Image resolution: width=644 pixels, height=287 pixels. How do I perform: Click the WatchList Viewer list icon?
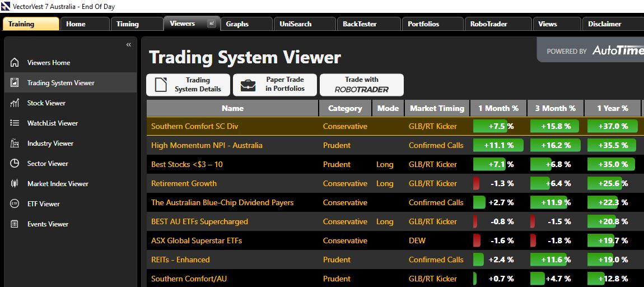click(x=15, y=123)
